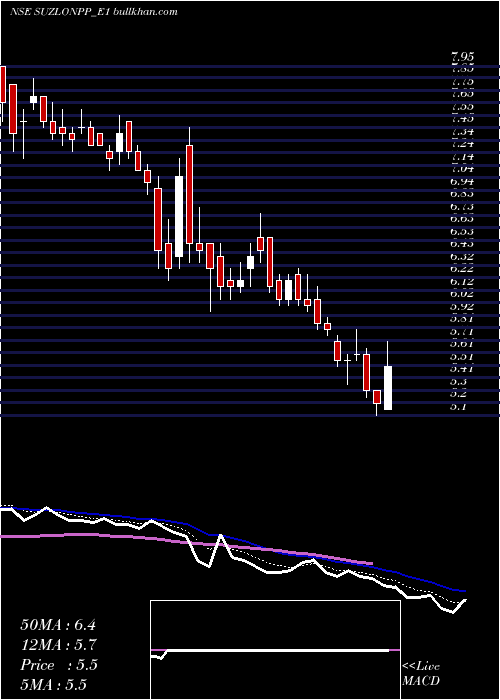Click the <<Live MACD label
500x700 pixels.
[421, 674]
